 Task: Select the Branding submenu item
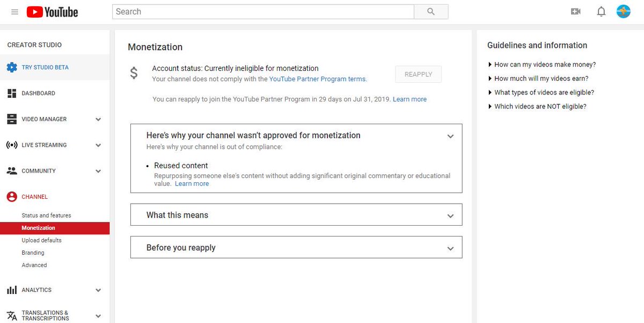33,253
